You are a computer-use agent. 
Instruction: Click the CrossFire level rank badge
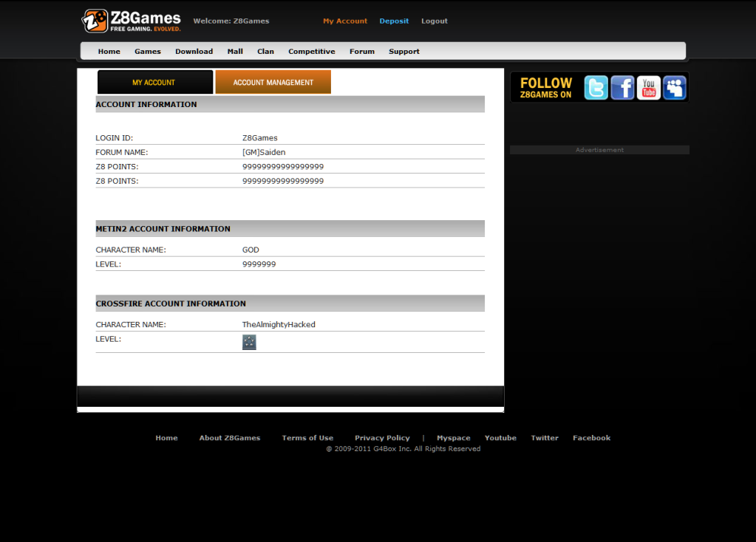[249, 342]
